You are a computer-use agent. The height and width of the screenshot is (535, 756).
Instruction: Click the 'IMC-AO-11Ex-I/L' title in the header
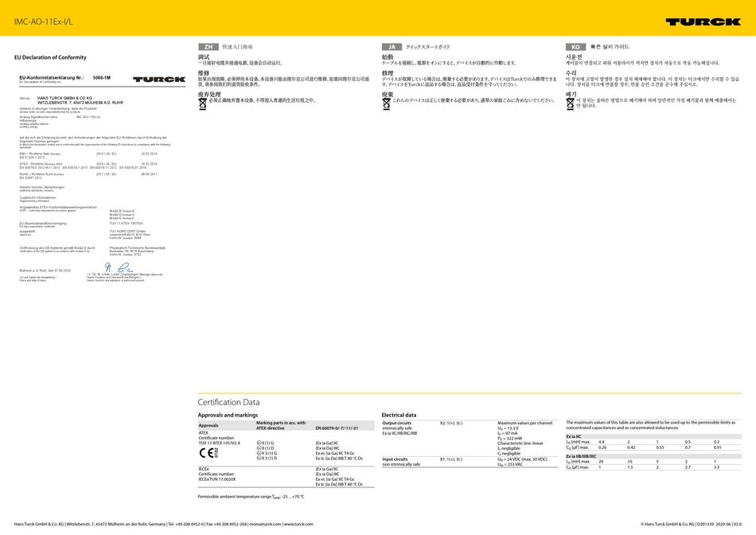43,21
